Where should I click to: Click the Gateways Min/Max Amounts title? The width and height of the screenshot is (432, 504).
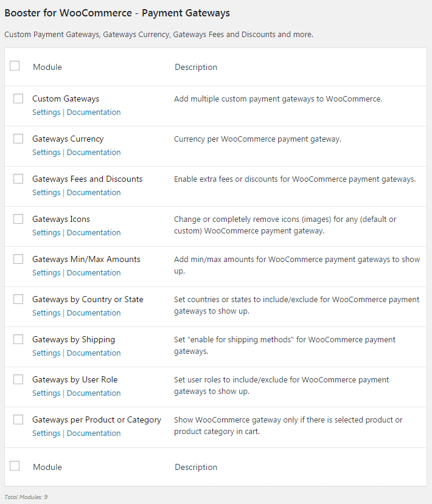click(x=86, y=260)
